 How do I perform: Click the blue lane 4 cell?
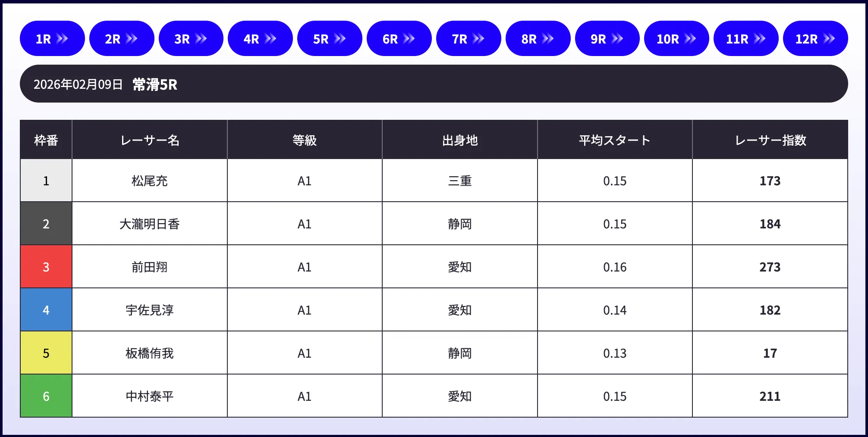click(x=46, y=310)
